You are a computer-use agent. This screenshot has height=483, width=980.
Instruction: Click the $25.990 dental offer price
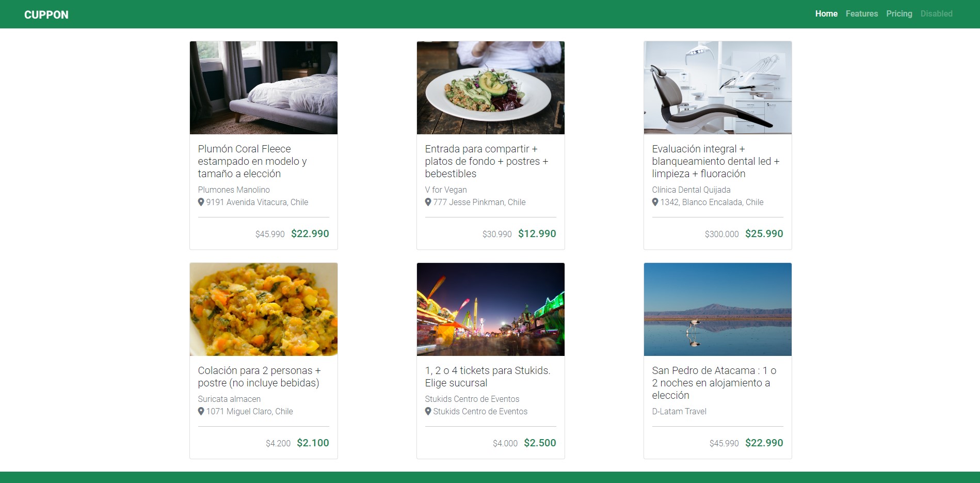(x=764, y=233)
